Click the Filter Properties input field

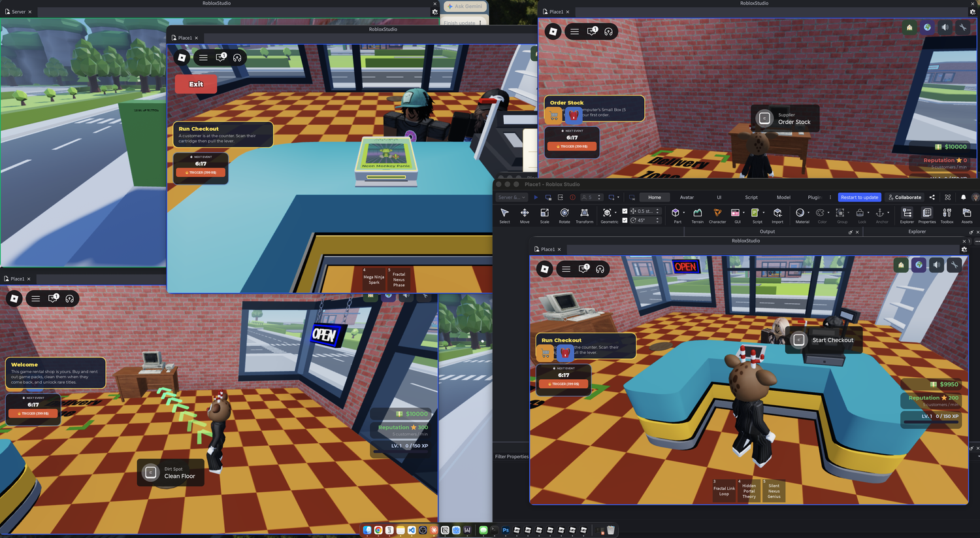pos(512,456)
